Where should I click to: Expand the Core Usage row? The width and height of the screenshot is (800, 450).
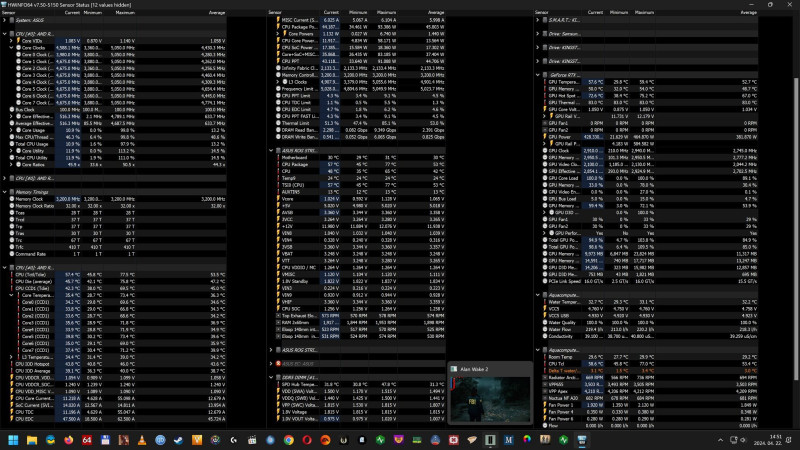[11, 130]
